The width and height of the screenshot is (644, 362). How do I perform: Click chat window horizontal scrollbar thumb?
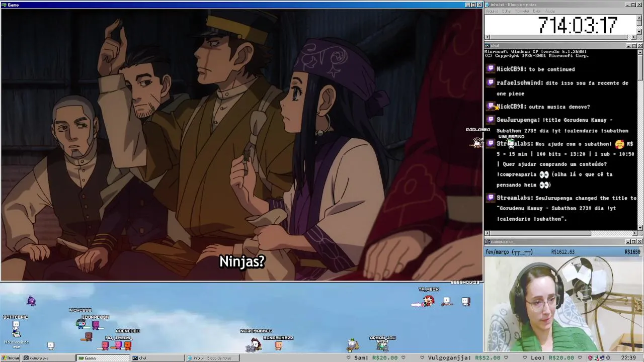(540, 233)
